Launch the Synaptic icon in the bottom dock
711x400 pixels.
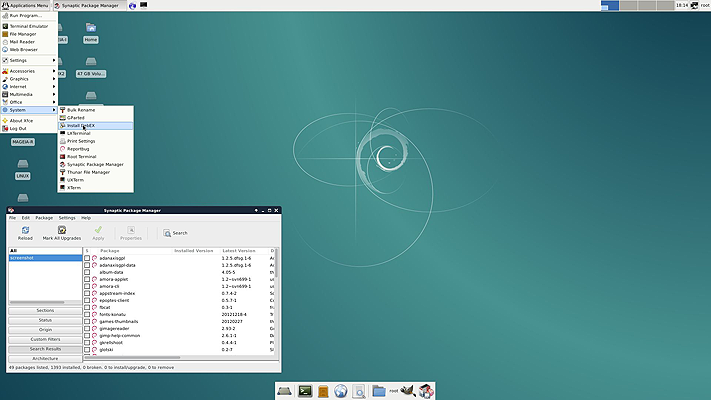click(426, 390)
